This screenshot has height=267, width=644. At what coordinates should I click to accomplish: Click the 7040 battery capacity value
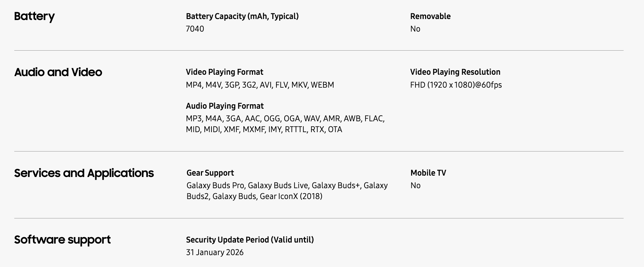tap(195, 29)
